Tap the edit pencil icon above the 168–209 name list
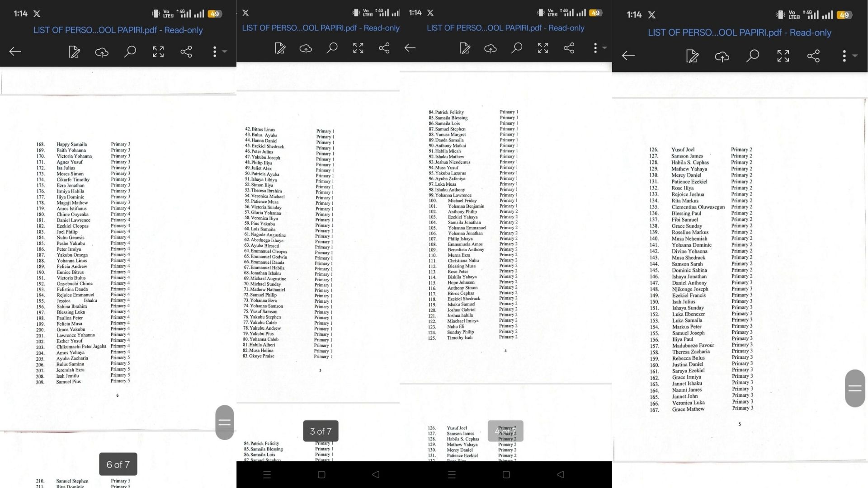 (74, 52)
